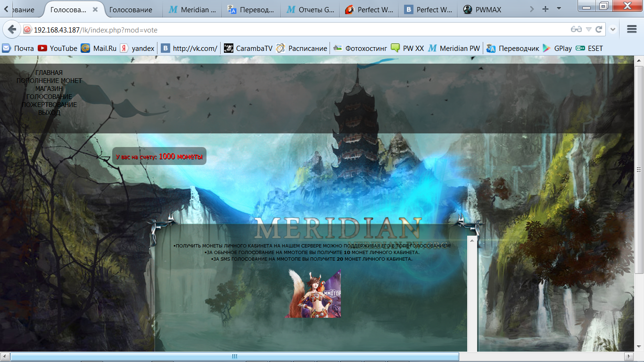Open the address bar history dropdown arrow
644x362 pixels.
click(x=589, y=30)
